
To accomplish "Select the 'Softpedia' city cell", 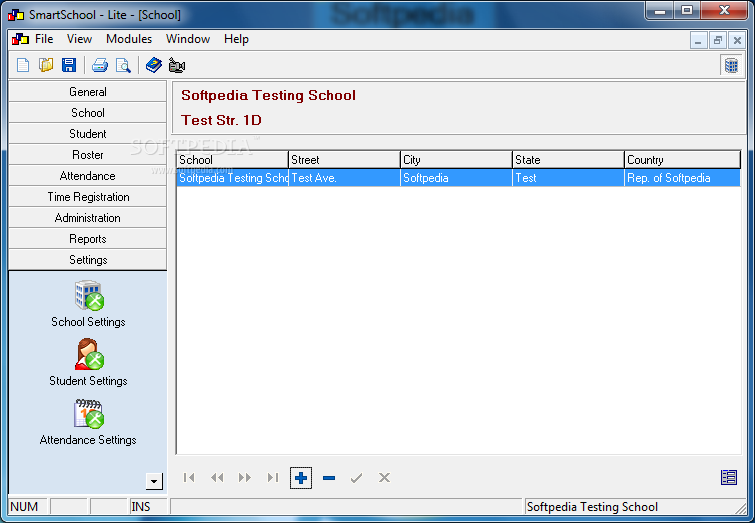I will [x=456, y=178].
